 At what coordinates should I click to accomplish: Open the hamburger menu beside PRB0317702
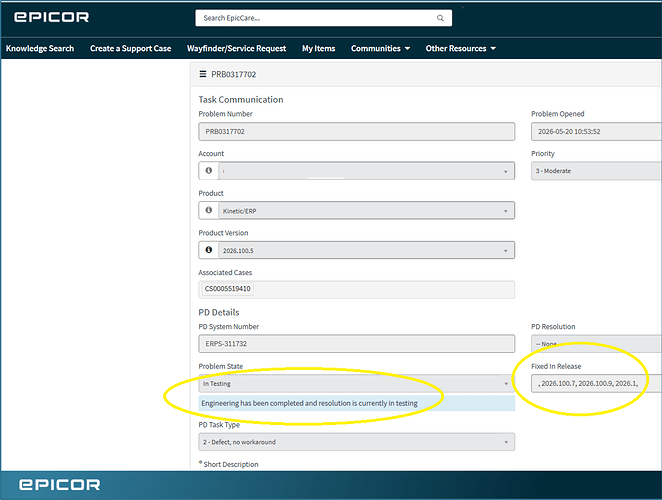(x=203, y=74)
